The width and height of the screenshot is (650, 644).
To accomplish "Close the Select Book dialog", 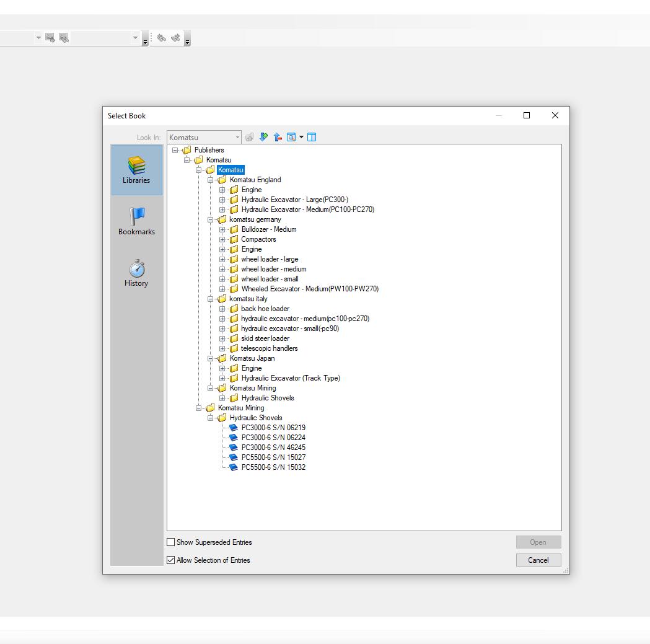I will tap(555, 115).
